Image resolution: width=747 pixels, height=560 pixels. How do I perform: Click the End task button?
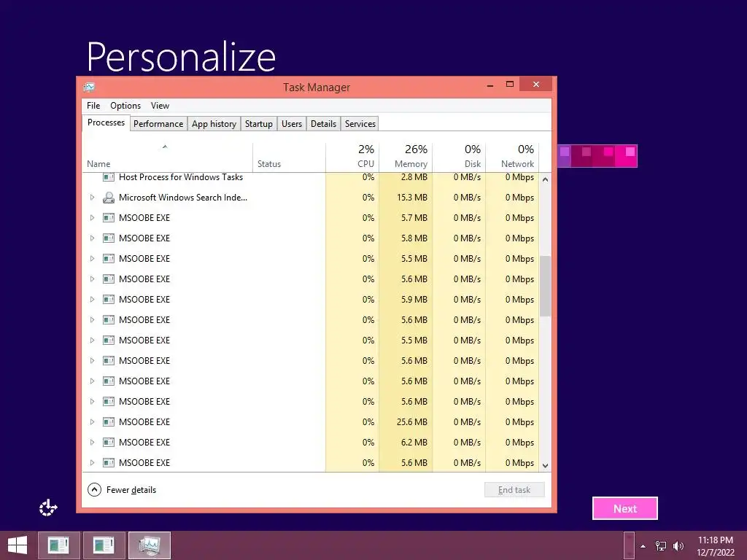tap(514, 490)
